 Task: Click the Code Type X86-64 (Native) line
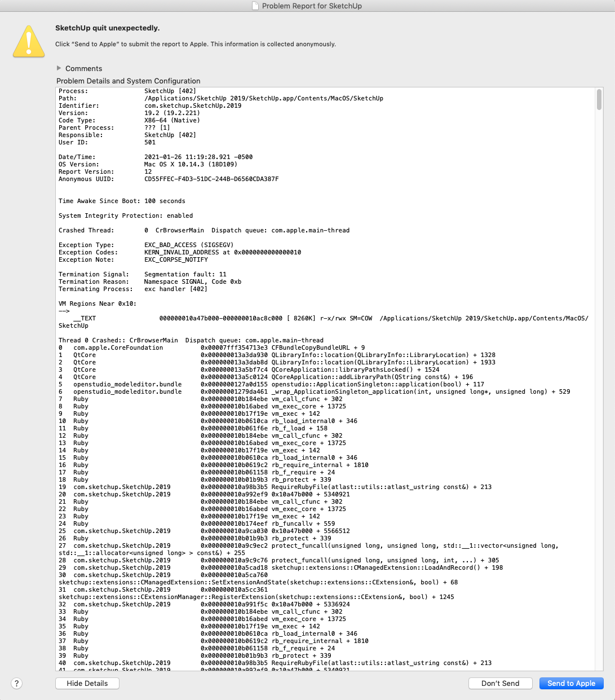tap(129, 120)
